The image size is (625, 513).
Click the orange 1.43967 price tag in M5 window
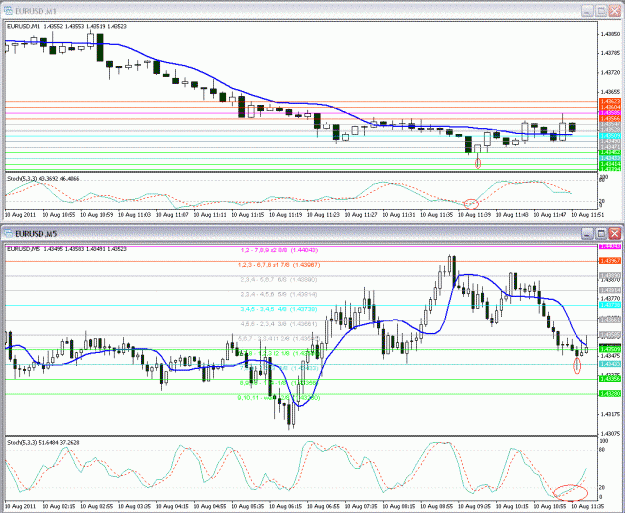tap(610, 261)
